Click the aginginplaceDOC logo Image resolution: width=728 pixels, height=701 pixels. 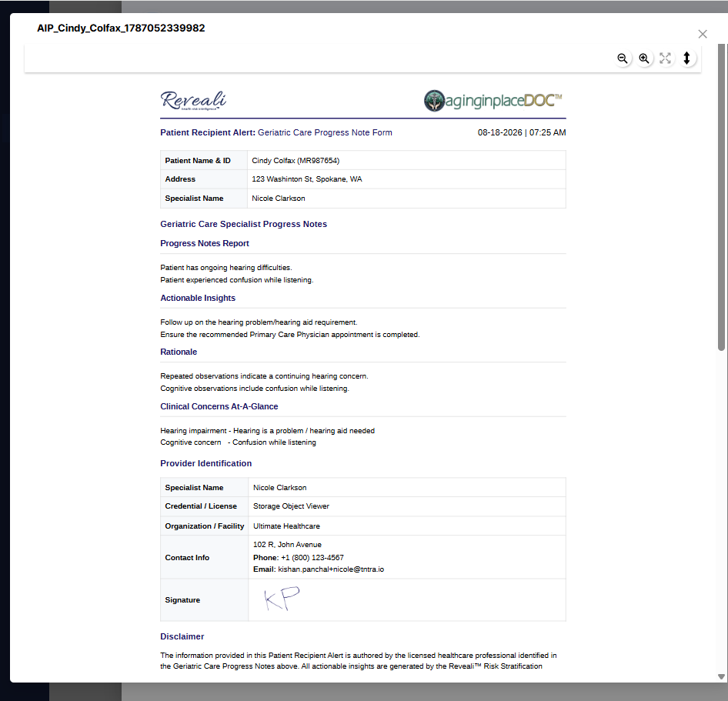tap(493, 100)
